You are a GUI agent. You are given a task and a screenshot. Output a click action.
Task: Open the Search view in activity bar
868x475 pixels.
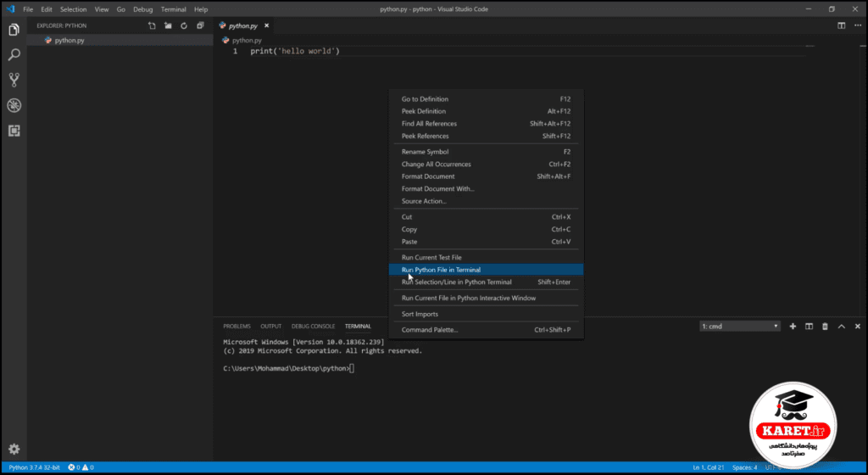(x=14, y=54)
